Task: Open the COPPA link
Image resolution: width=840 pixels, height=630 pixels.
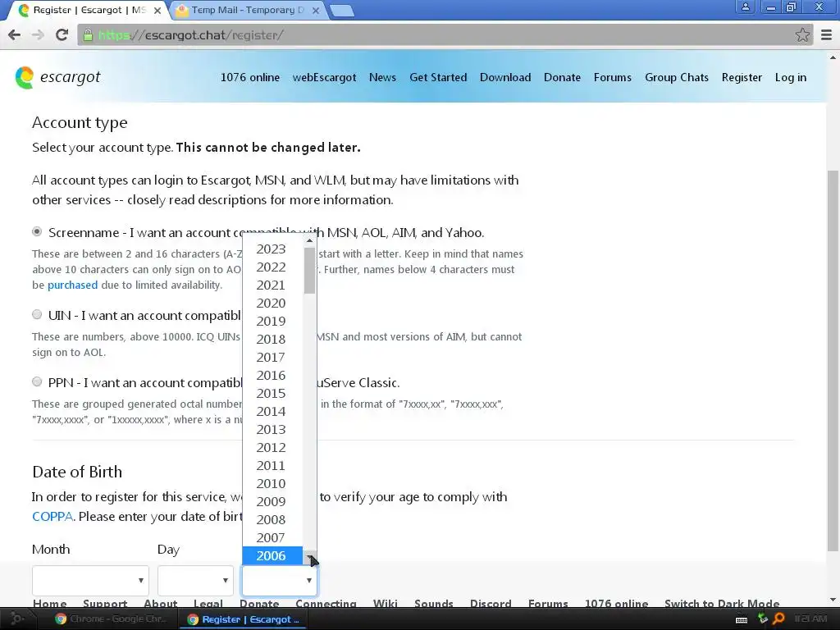Action: click(52, 517)
